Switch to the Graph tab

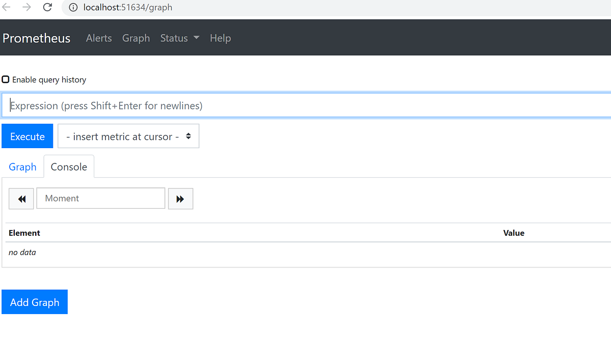click(x=22, y=166)
